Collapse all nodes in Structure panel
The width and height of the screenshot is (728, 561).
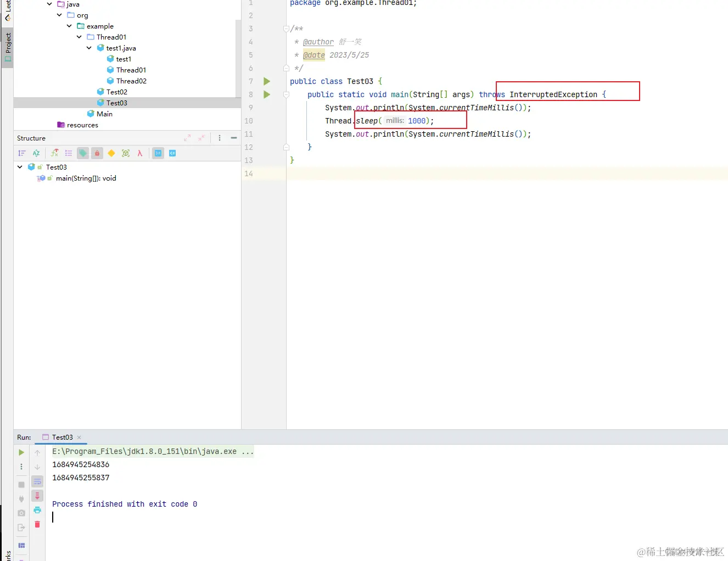click(201, 138)
